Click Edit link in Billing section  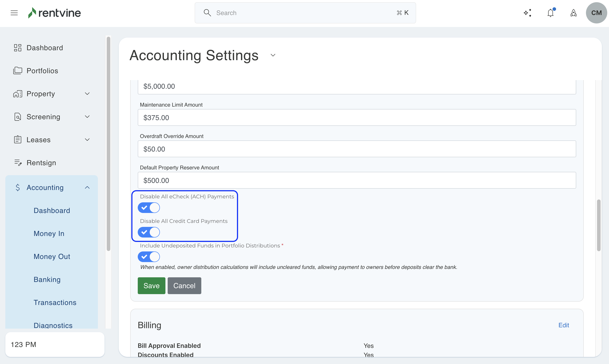(564, 325)
